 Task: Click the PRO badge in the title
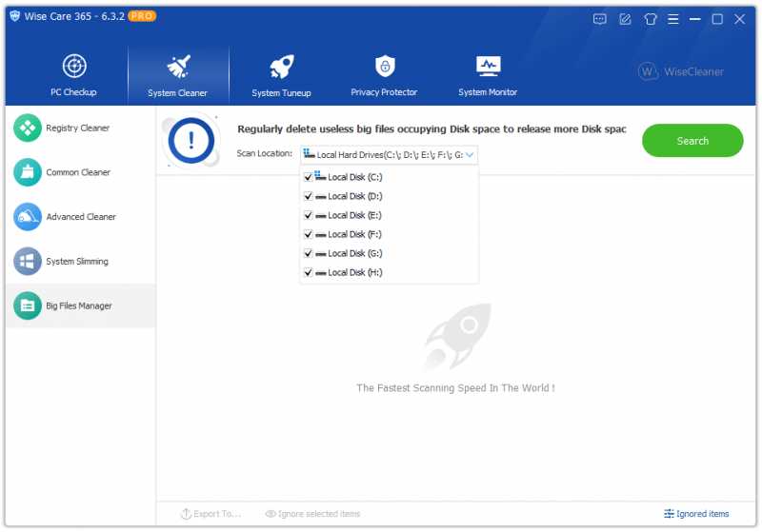coord(142,16)
